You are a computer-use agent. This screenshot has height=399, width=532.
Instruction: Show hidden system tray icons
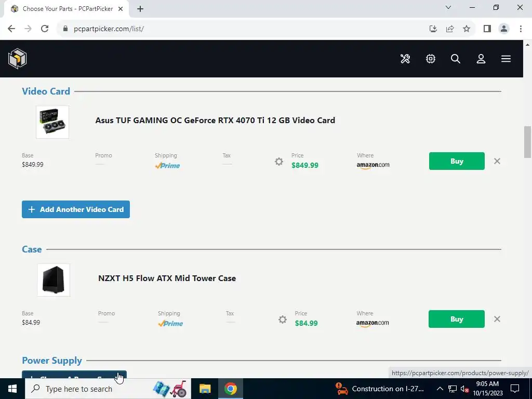(x=440, y=389)
